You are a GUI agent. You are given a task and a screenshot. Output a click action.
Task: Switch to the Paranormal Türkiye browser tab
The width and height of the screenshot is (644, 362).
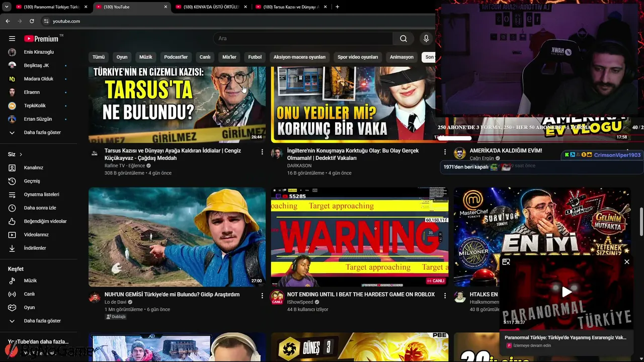click(x=52, y=7)
